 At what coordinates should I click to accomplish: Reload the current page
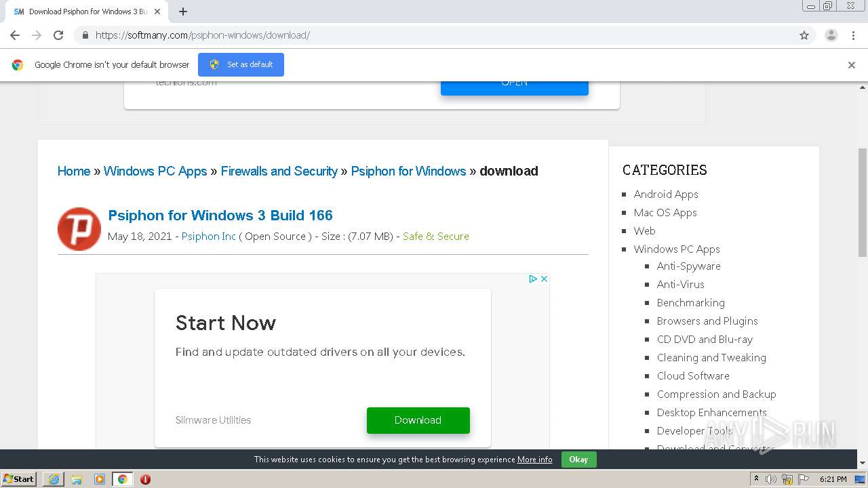click(58, 35)
